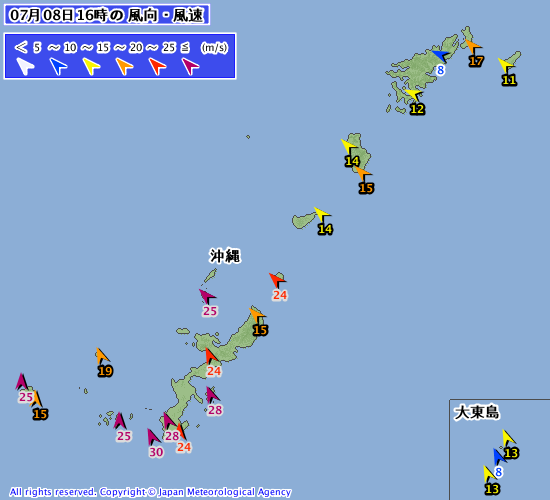
Task: Select the magenta wind arrow labeled 30
Action: [153, 437]
